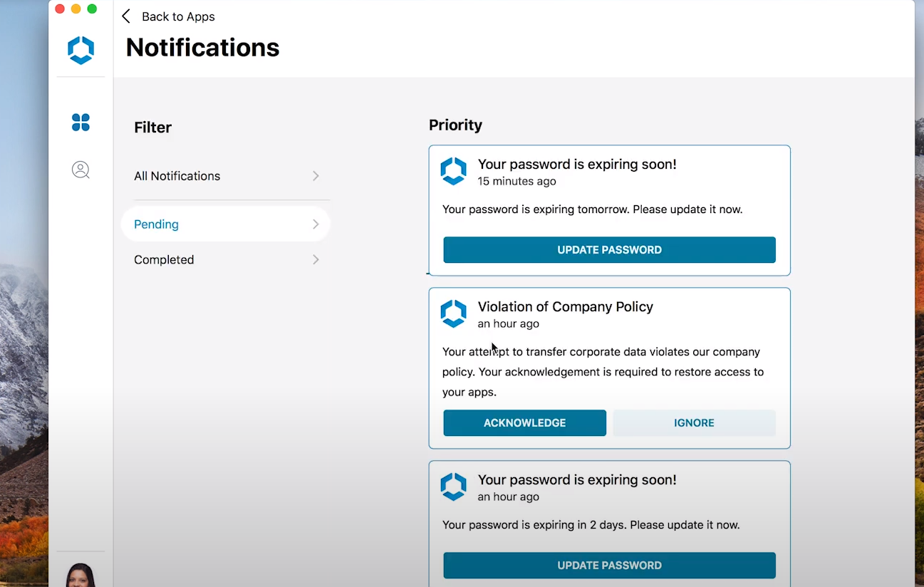Click the account profile icon in the sidebar
The width and height of the screenshot is (924, 587).
coord(81,170)
